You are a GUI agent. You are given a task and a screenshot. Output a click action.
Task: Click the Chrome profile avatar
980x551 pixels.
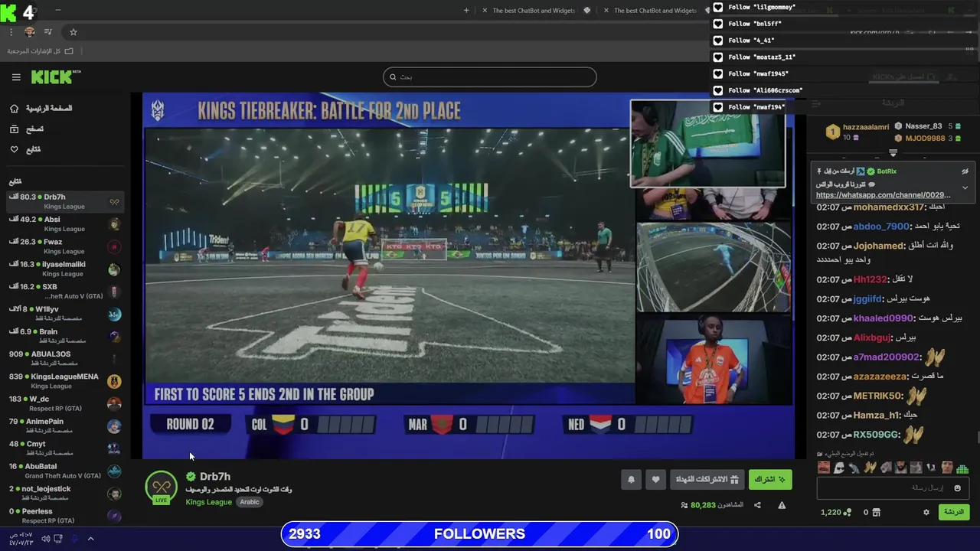pyautogui.click(x=30, y=32)
